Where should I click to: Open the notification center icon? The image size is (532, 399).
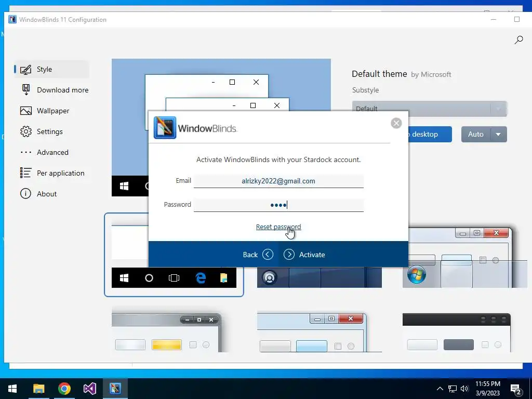click(516, 389)
